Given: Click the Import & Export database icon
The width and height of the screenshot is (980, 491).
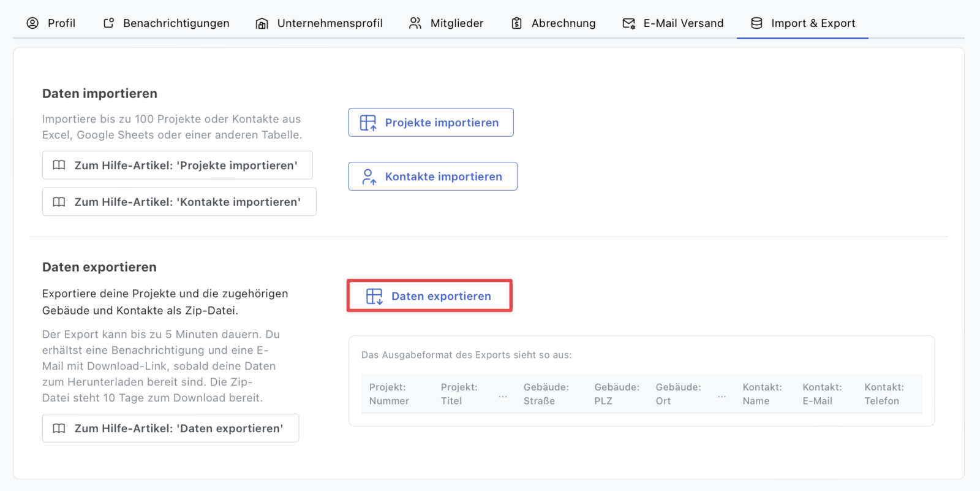Looking at the screenshot, I should point(757,23).
